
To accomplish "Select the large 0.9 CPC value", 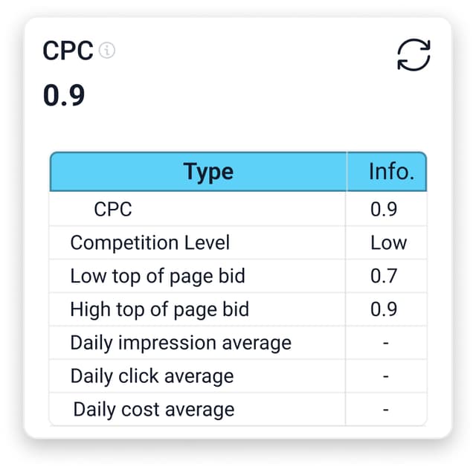I will 64,95.
